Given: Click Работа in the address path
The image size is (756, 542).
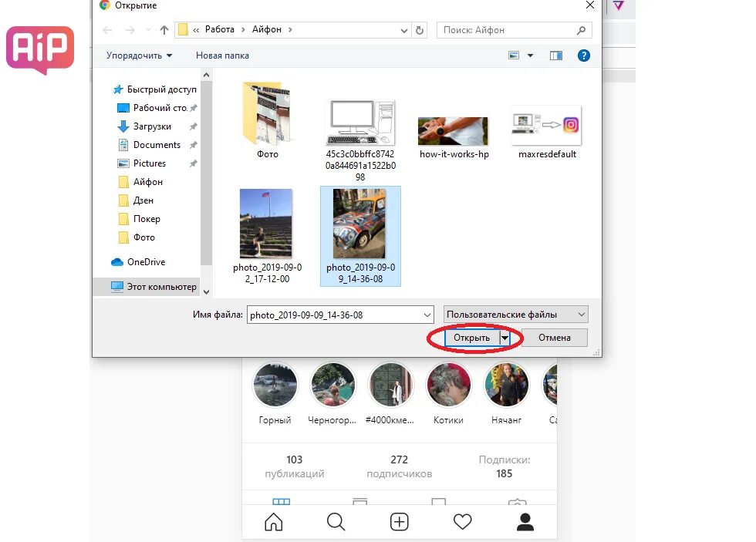Looking at the screenshot, I should [x=219, y=29].
